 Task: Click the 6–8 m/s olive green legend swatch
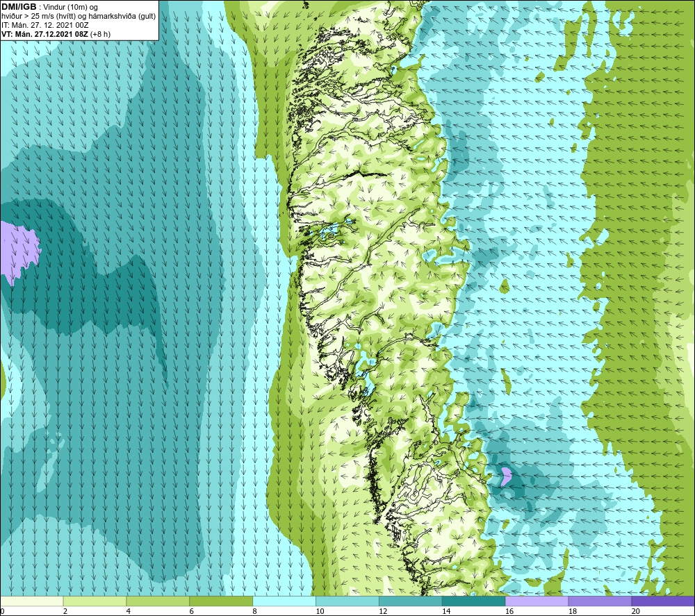pos(221,601)
